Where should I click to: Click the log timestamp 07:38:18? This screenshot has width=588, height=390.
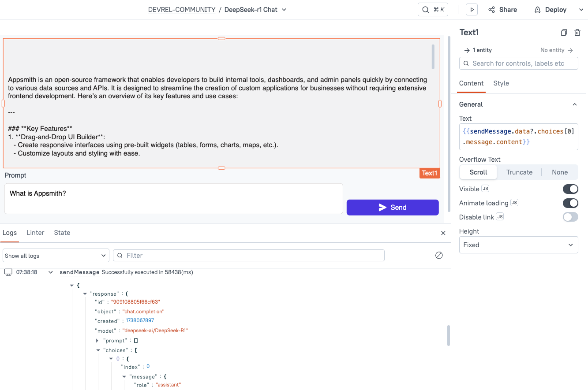click(26, 272)
